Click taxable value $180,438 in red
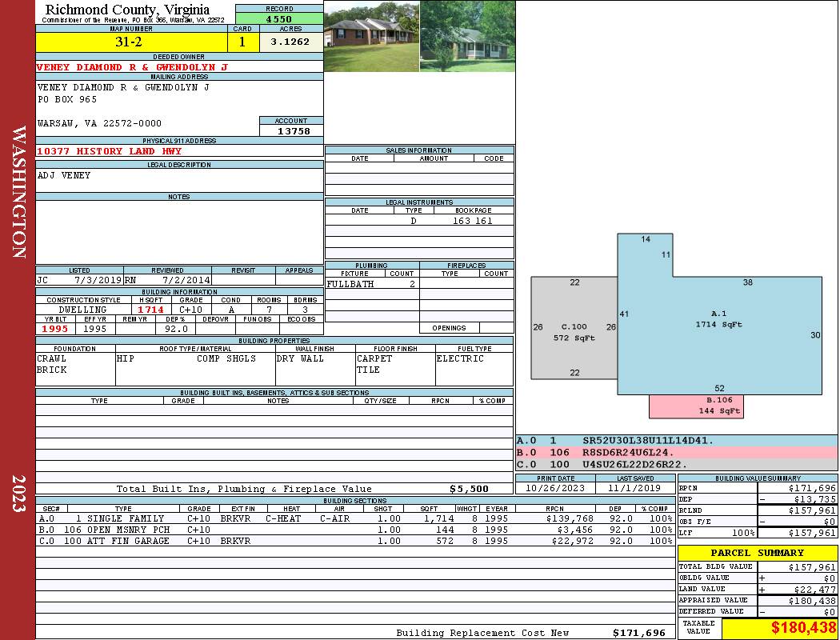 point(803,628)
